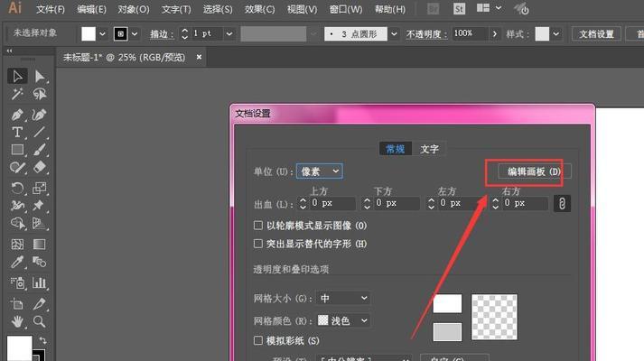Image resolution: width=644 pixels, height=361 pixels.
Task: Open the 单位 units dropdown
Action: tap(320, 171)
